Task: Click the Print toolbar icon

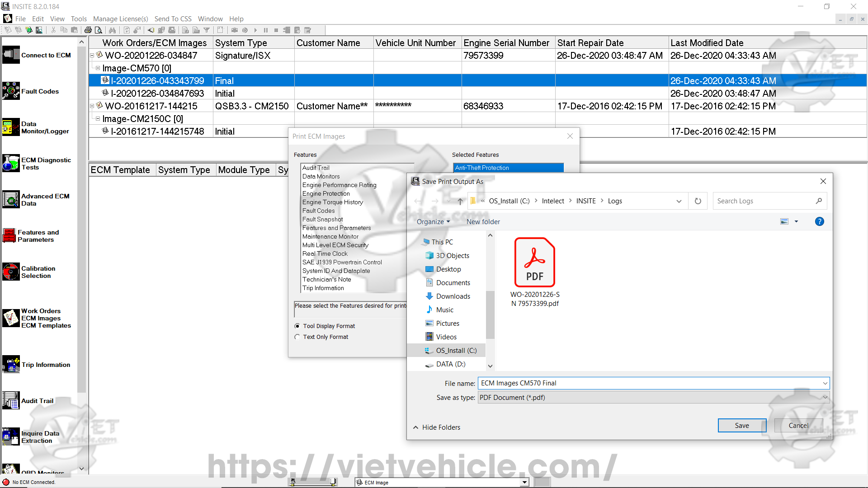Action: coord(88,30)
